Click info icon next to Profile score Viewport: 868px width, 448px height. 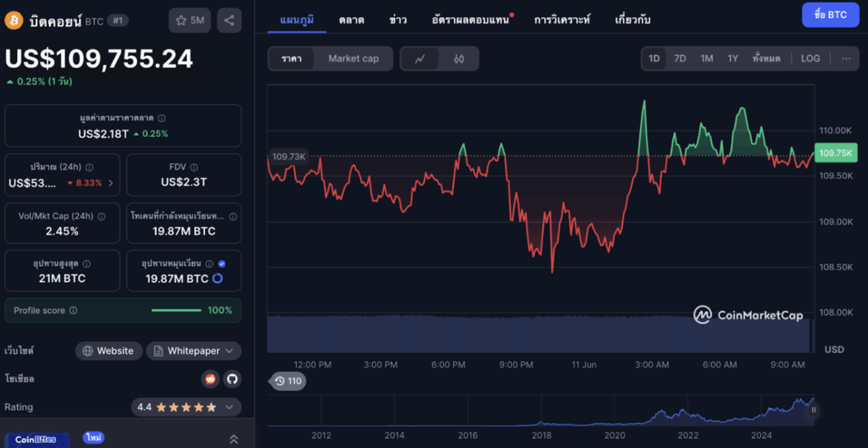(73, 311)
